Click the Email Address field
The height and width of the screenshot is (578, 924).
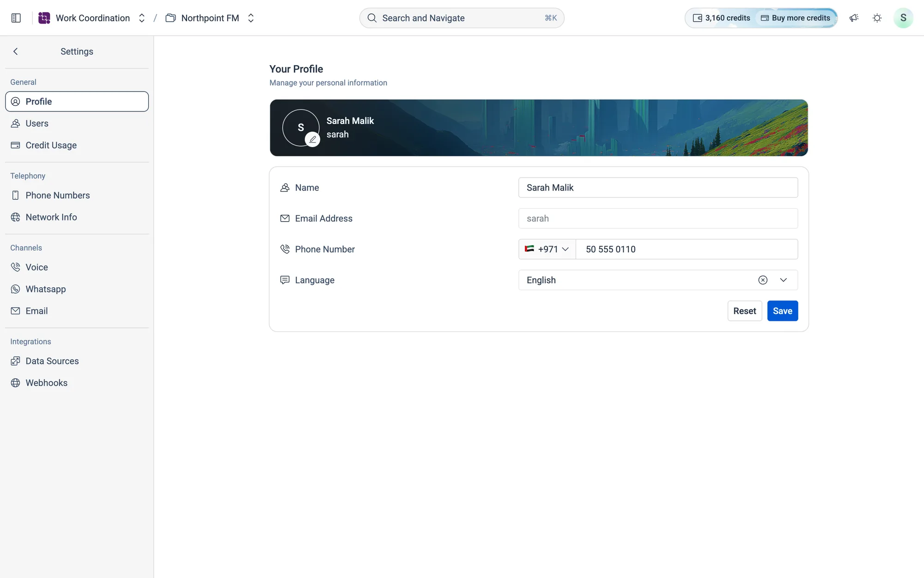[x=658, y=218]
